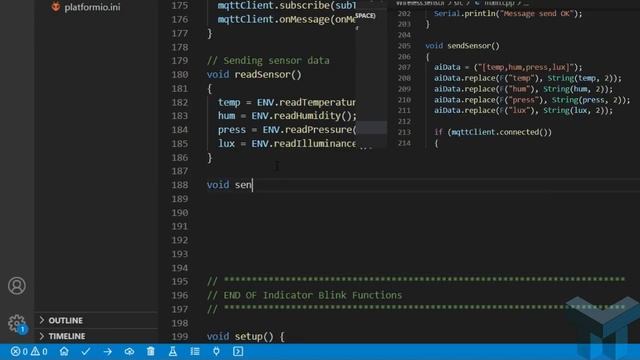Screen dimensions: 640x360
Task: Run PlatformIO task list icon
Action: 195,351
